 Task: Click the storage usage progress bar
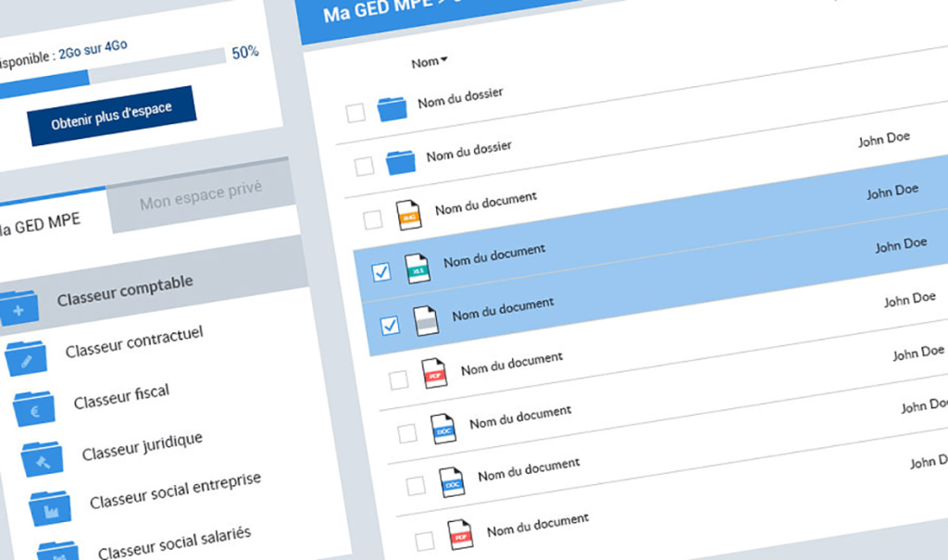[x=112, y=72]
